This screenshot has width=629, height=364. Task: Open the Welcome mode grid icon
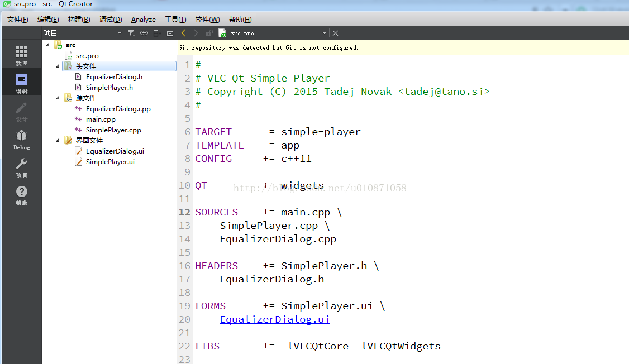coord(21,52)
